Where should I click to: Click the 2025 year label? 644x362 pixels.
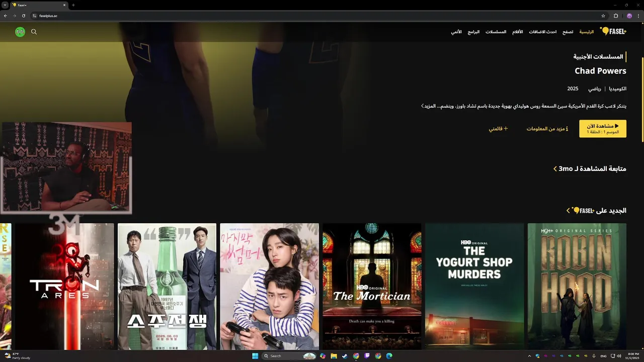pos(573,88)
